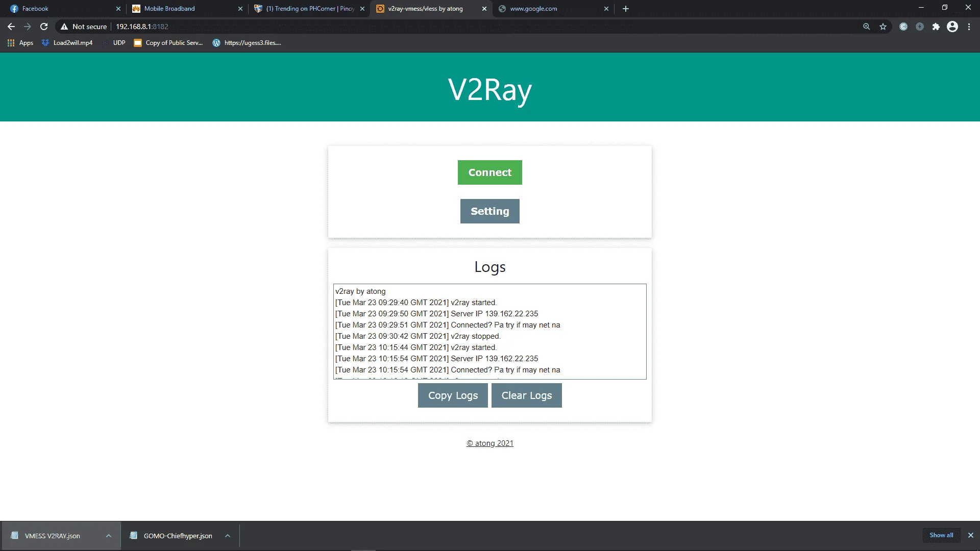This screenshot has height=551, width=980.
Task: Select log line 10:15:54 Server IP 139.162.22.235
Action: tap(436, 359)
